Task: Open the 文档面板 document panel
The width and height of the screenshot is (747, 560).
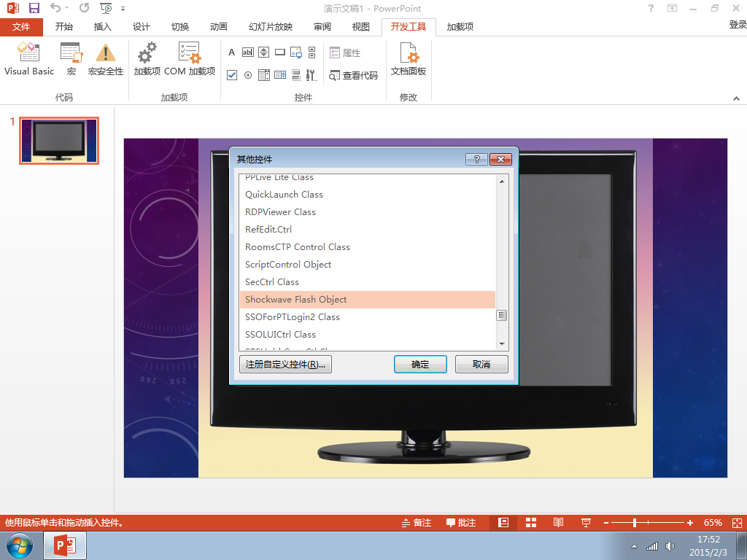Action: (x=409, y=58)
